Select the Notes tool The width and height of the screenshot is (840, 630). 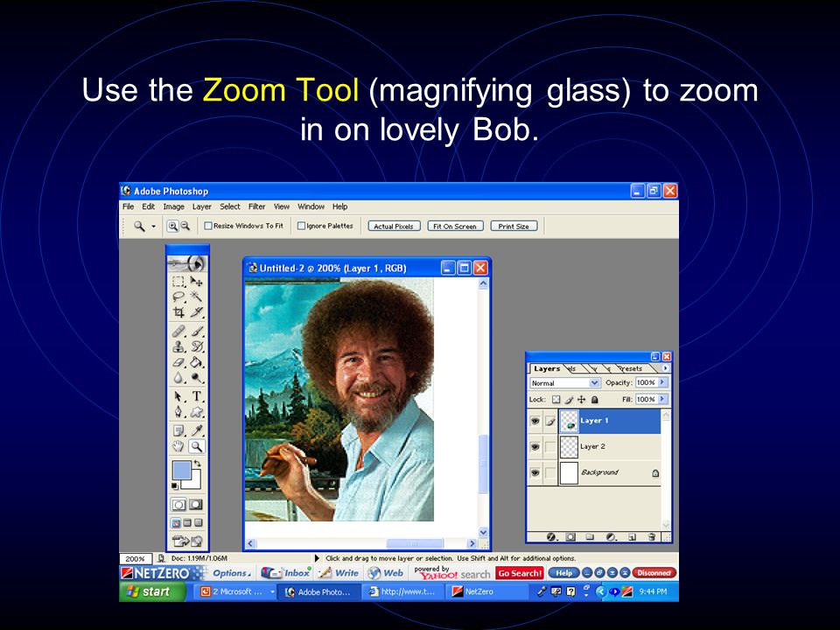[178, 430]
